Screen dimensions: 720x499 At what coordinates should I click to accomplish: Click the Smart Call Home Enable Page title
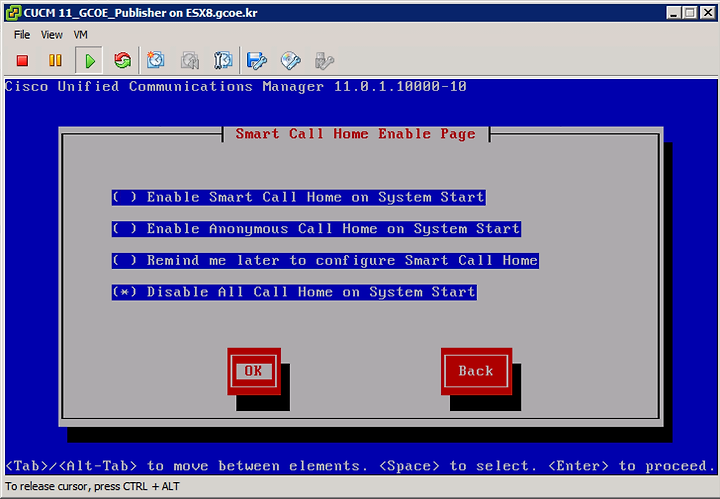(356, 134)
